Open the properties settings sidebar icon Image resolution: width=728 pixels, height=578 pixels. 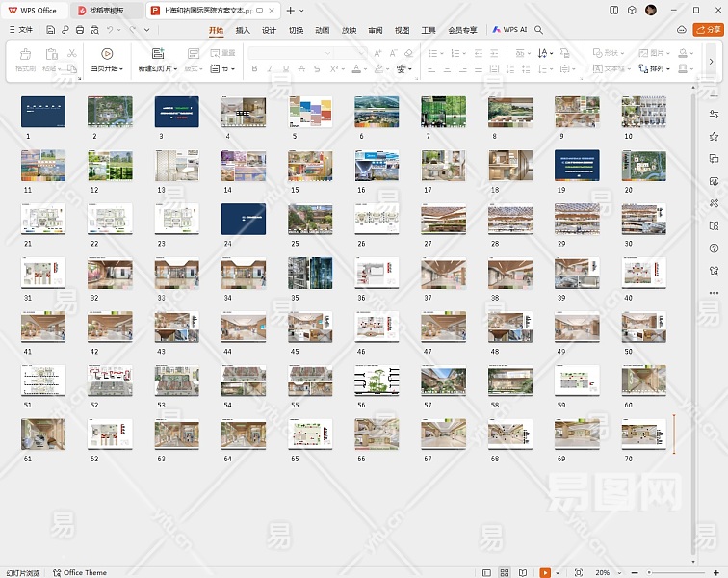pos(714,114)
